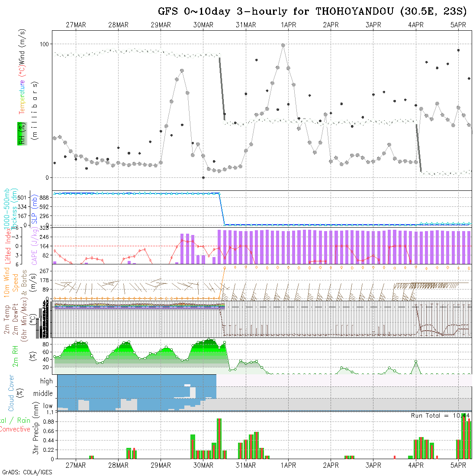This screenshot has width=476, height=476.
Task: Click the "middle" cloud cover level label
Action: click(x=43, y=393)
